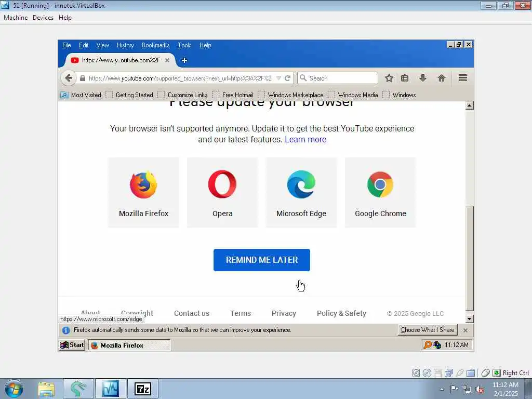Click the Mozilla Firefox logo tile
The width and height of the screenshot is (532, 399).
[143, 192]
